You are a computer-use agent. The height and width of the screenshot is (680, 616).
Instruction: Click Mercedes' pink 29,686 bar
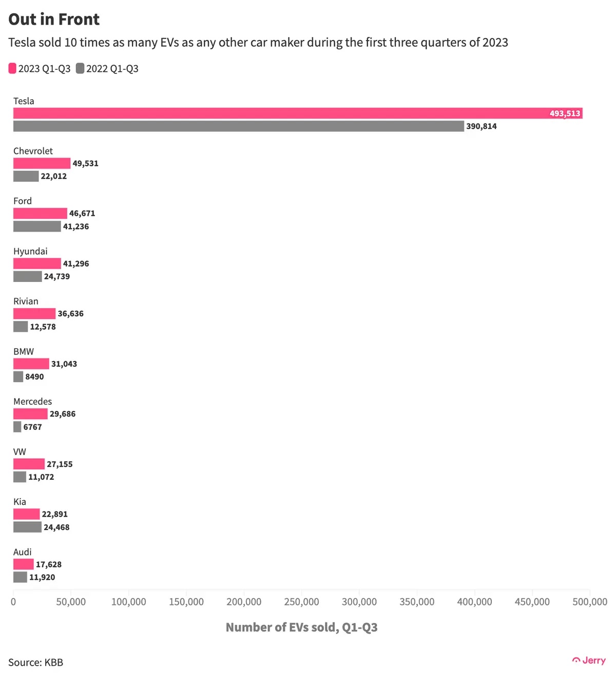(30, 414)
